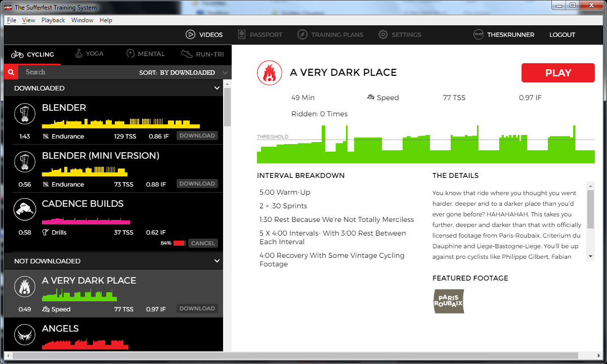Screen dimensions: 607x364
Task: Click the Ridden: 0 Times text
Action: [x=319, y=114]
